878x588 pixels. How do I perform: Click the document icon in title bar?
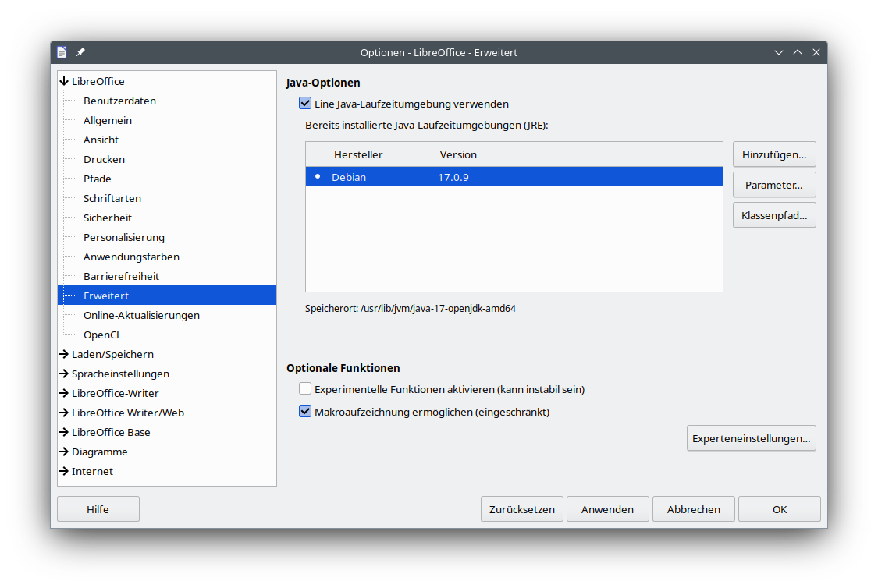pyautogui.click(x=62, y=52)
